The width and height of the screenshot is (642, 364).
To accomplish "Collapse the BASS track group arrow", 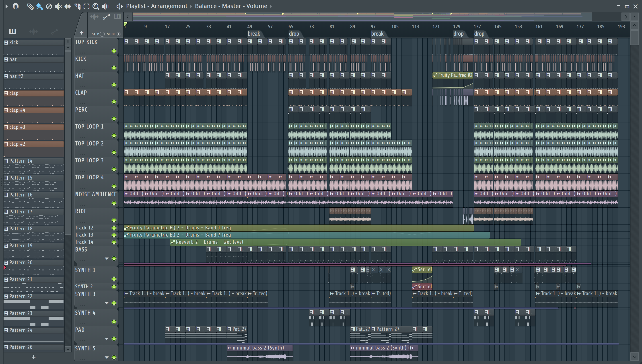I will (x=107, y=258).
